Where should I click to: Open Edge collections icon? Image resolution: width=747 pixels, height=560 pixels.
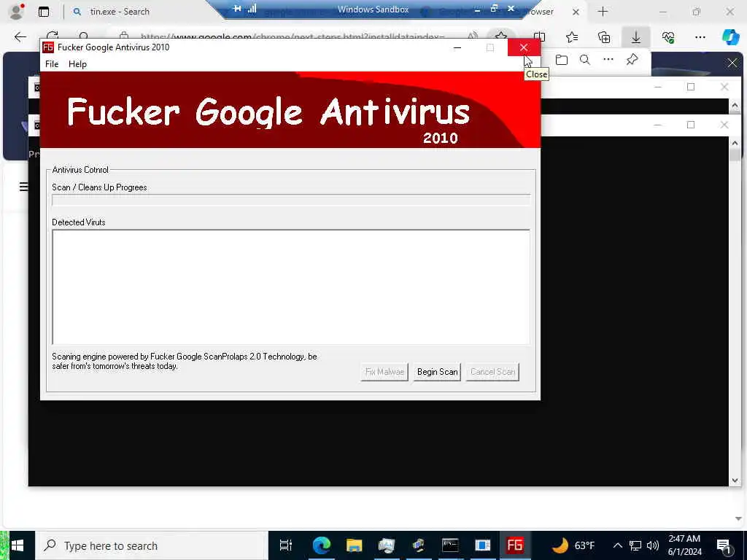click(x=604, y=37)
